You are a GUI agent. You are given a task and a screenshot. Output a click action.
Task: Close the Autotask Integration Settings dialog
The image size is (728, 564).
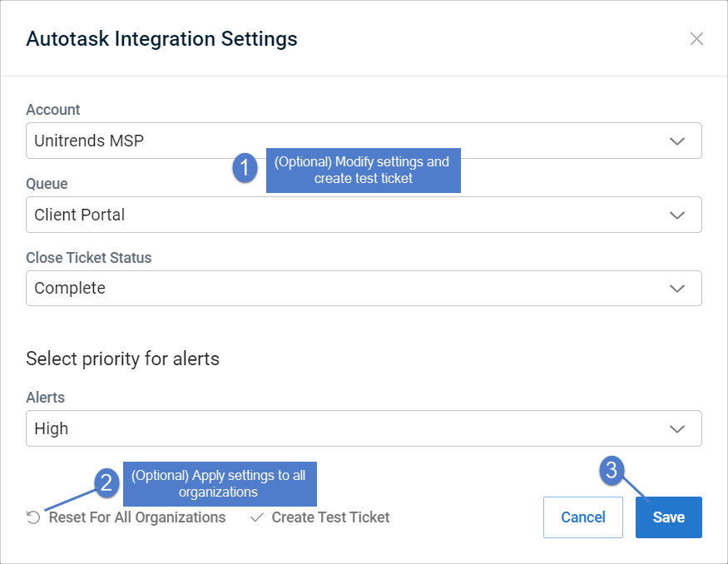(696, 39)
